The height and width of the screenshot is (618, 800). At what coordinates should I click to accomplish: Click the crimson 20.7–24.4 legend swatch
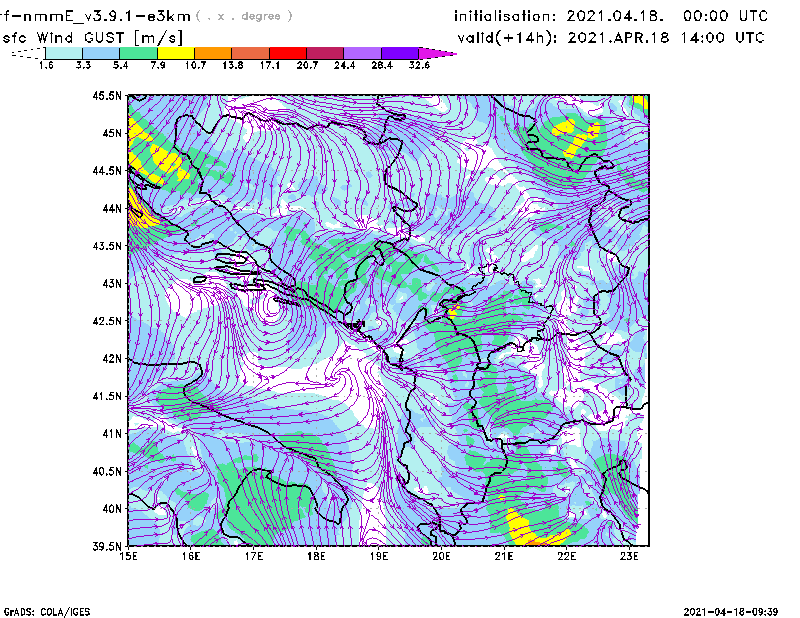pos(325,53)
